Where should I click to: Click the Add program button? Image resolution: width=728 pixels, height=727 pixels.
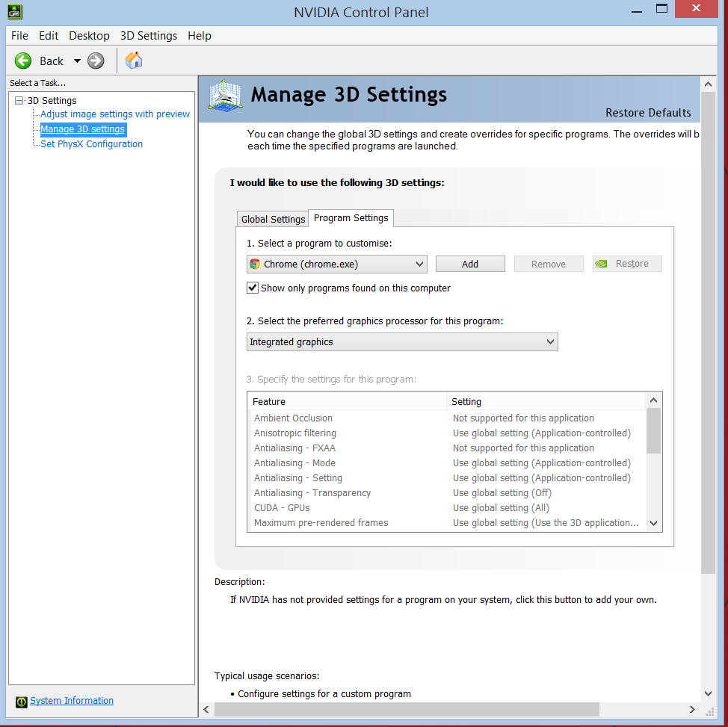click(470, 264)
